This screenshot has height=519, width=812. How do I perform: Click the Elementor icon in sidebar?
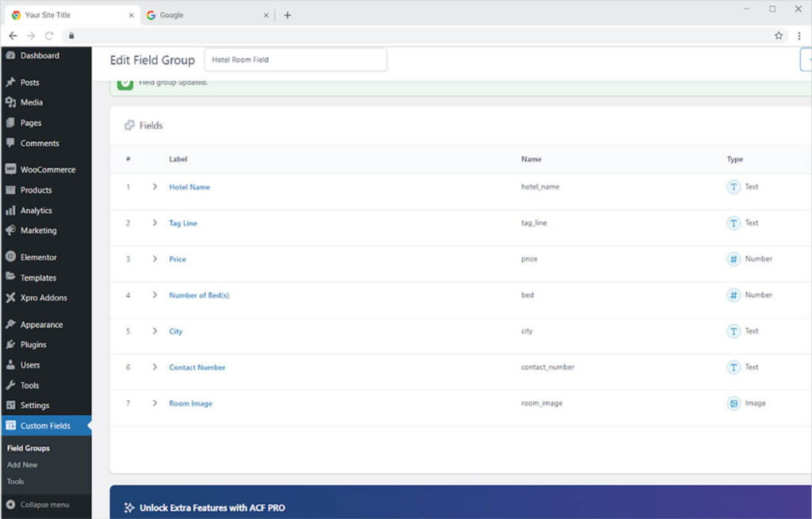tap(10, 258)
